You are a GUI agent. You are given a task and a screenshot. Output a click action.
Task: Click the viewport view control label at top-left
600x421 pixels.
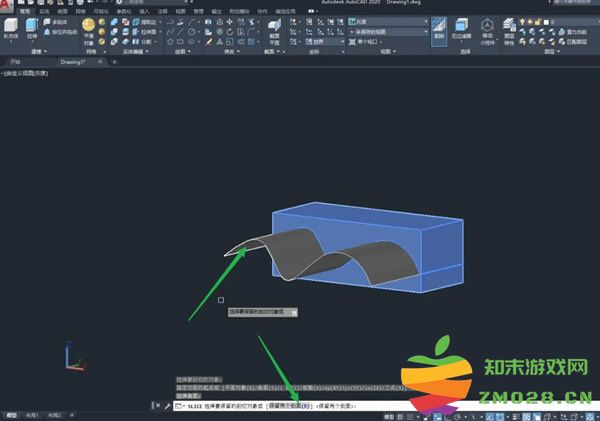(x=25, y=73)
